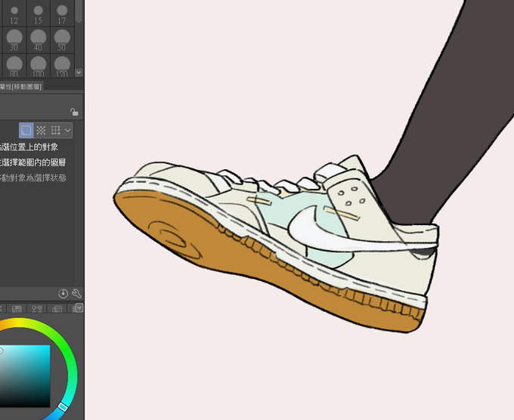Image resolution: width=514 pixels, height=420 pixels.
Task: Click the option ending in 選位置上的對象
Action: coord(29,147)
